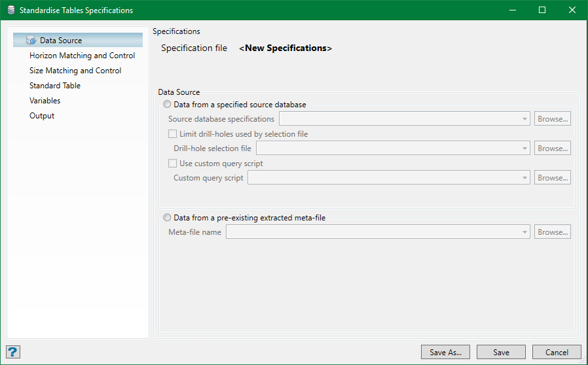
Task: Click the Save As... button
Action: point(445,352)
